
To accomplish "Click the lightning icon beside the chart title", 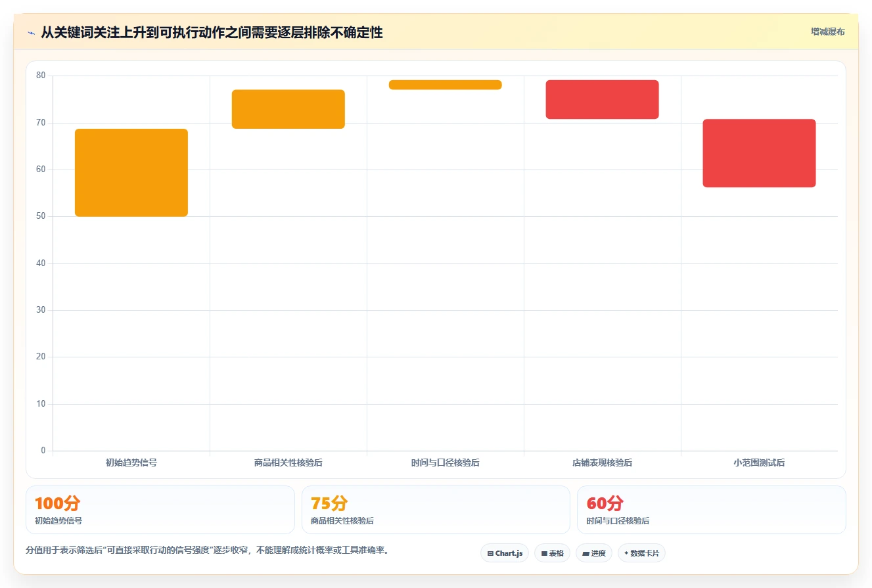I will 31,32.
